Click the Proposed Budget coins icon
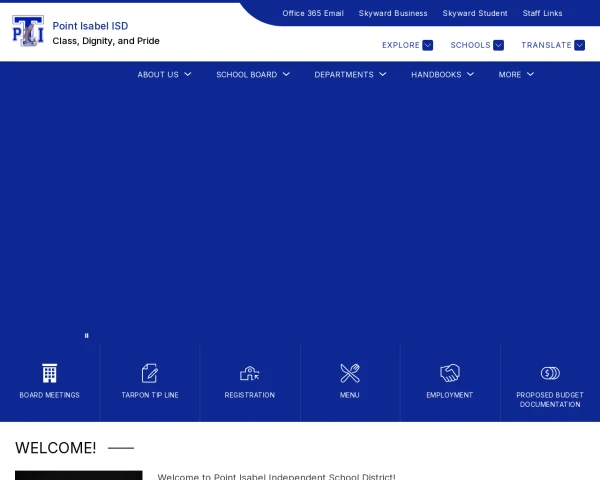The height and width of the screenshot is (480, 600). (550, 373)
